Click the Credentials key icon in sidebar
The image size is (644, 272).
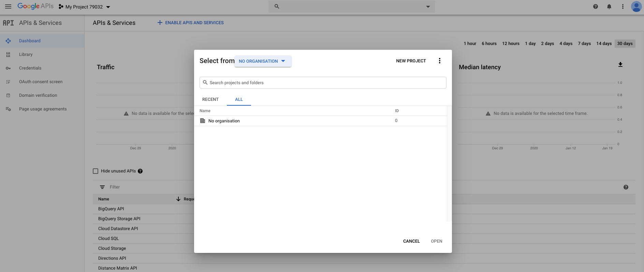pos(8,68)
